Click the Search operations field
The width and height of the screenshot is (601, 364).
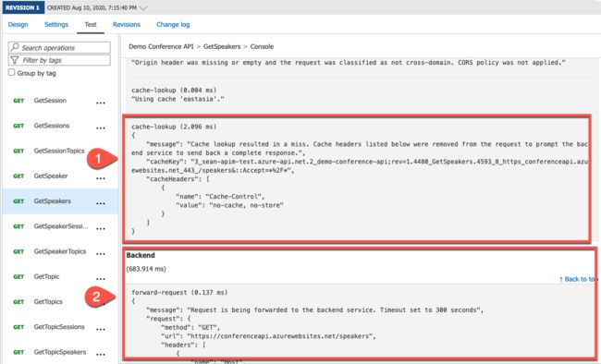(59, 47)
